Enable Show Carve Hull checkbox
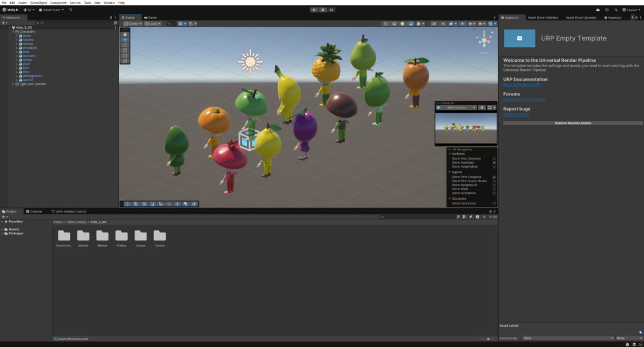644x347 pixels. pos(494,204)
